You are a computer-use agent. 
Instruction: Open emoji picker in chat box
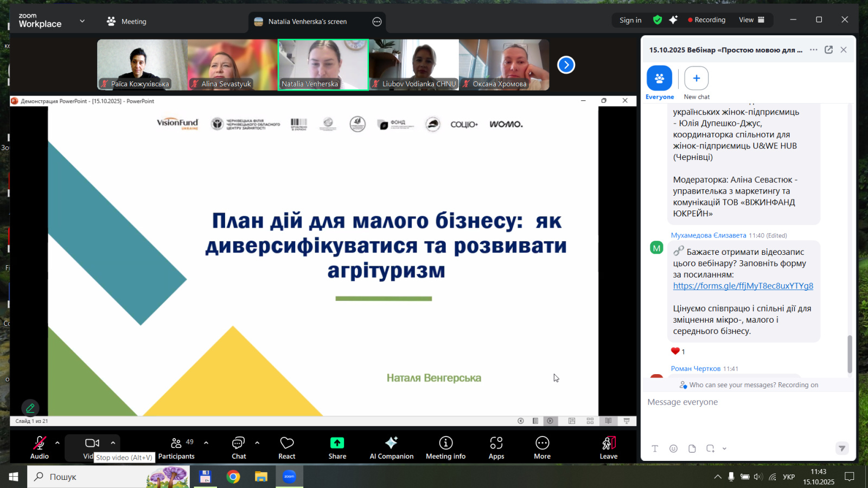[x=673, y=448]
